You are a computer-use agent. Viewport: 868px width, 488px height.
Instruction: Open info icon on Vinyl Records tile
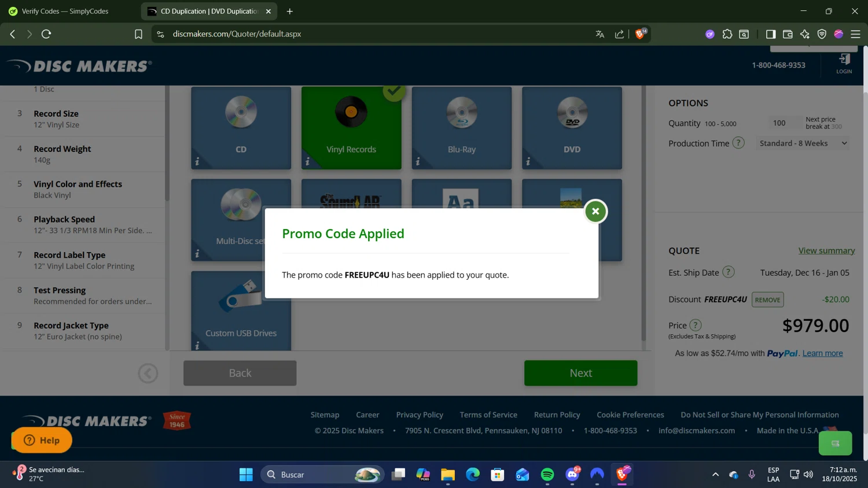(308, 162)
